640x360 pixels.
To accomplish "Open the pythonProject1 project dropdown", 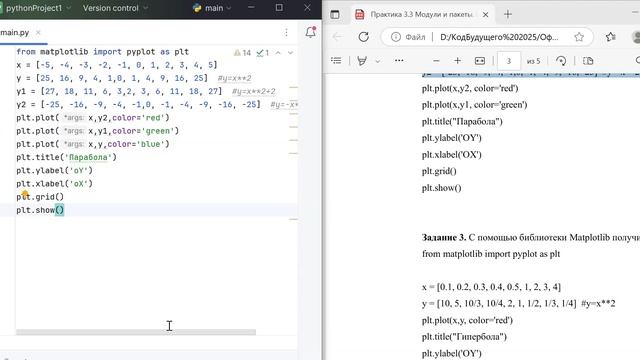I will (x=38, y=8).
